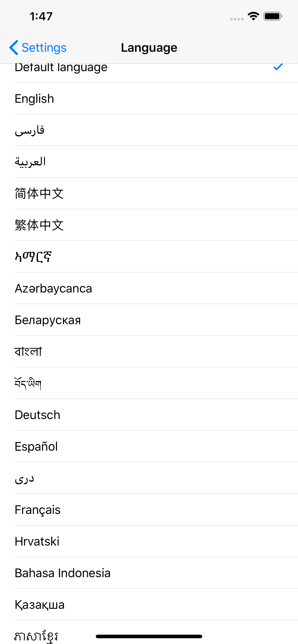Viewport: 298px width, 644px height.
Task: Switch language to Bahasa Indonesia
Action: [x=63, y=573]
